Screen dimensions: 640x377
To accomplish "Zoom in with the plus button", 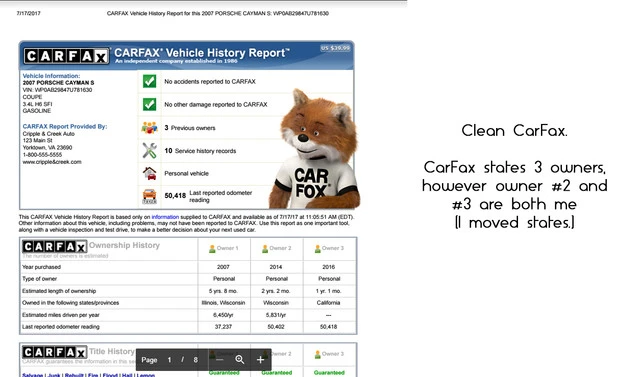I will click(x=260, y=359).
